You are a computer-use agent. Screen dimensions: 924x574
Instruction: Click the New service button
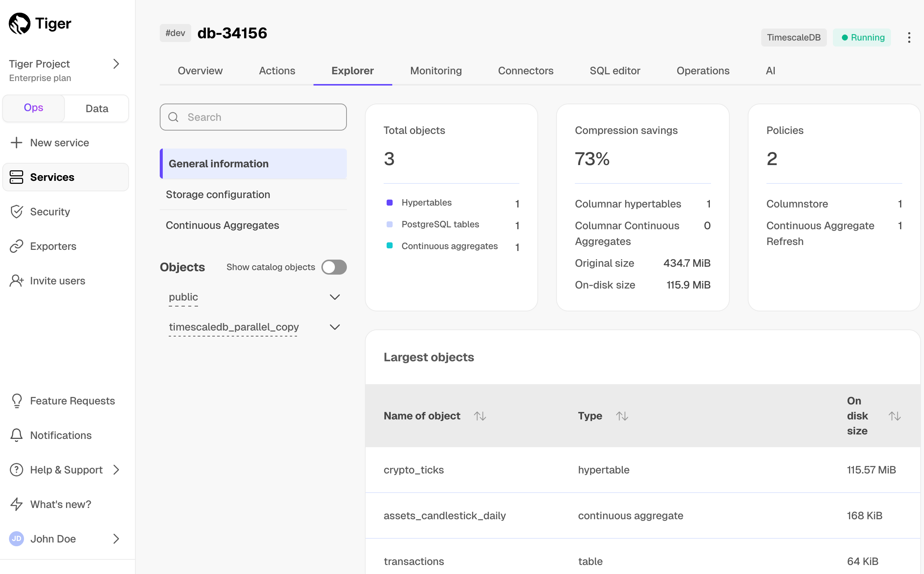click(50, 143)
